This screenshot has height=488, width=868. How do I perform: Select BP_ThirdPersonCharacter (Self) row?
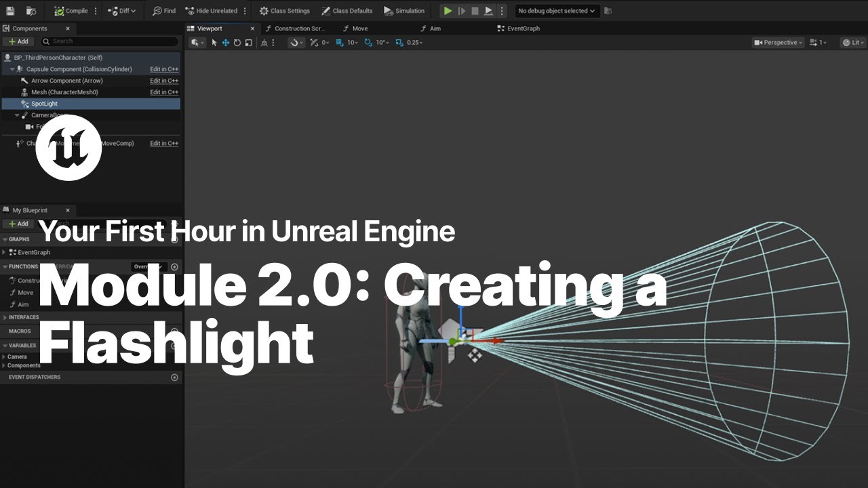(x=90, y=58)
